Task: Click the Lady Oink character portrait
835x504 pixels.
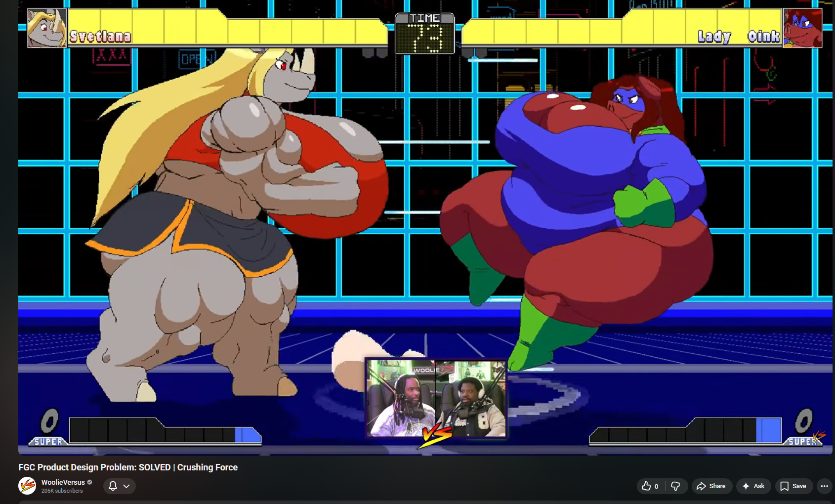Action: point(802,28)
